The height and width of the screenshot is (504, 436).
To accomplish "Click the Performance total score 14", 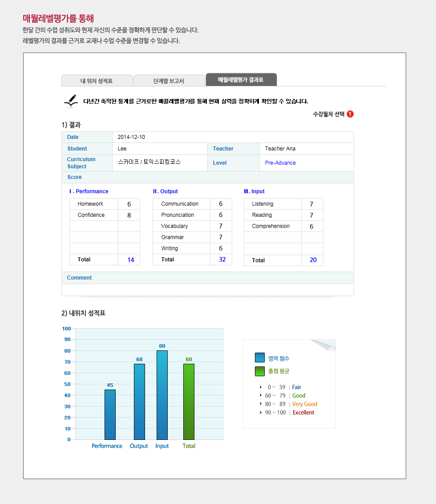I will [131, 260].
